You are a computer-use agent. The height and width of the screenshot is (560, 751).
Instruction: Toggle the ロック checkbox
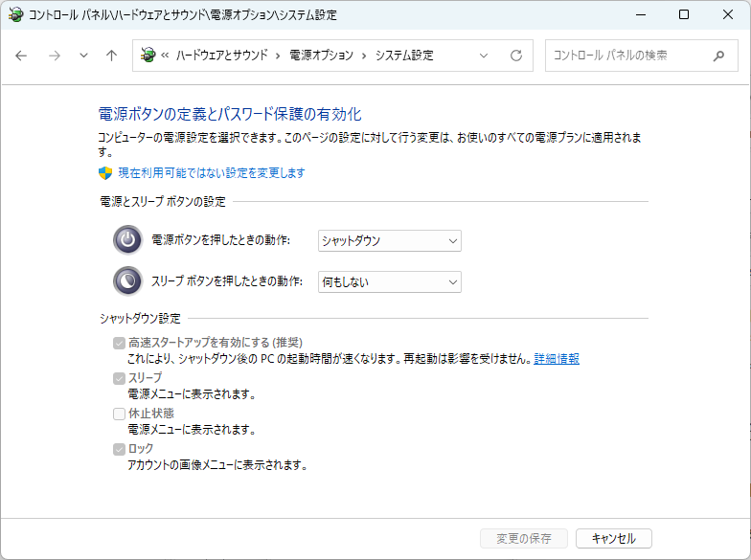[119, 449]
